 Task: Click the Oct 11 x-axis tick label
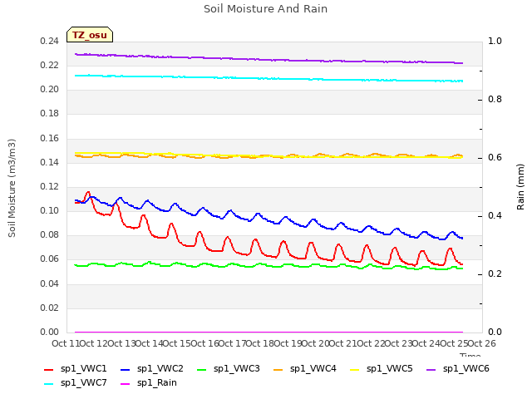pos(66,343)
